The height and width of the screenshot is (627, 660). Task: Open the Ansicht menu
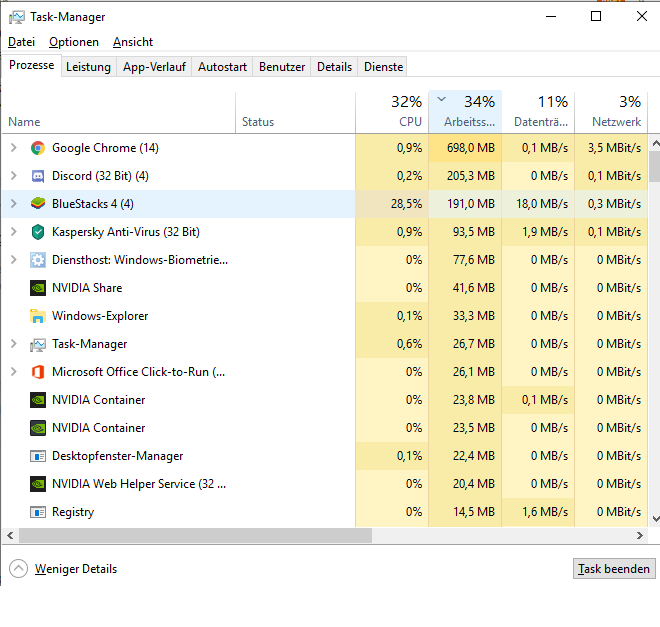[133, 42]
